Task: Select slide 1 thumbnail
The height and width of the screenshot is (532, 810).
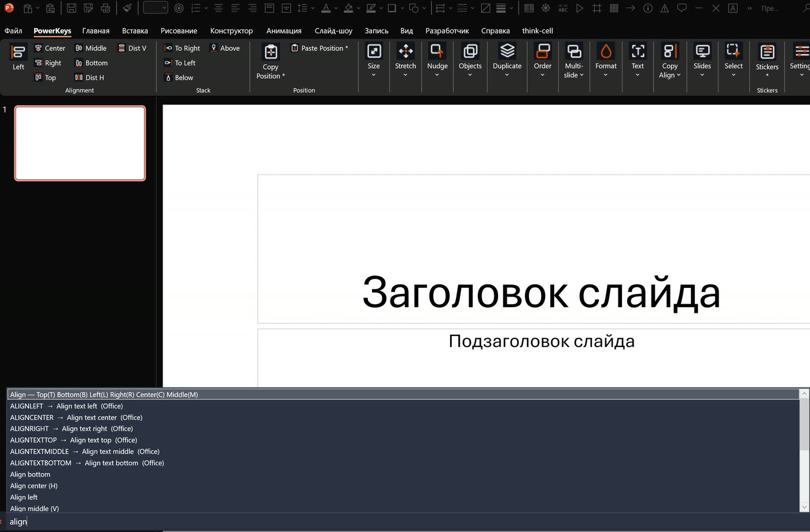Action: click(x=80, y=143)
